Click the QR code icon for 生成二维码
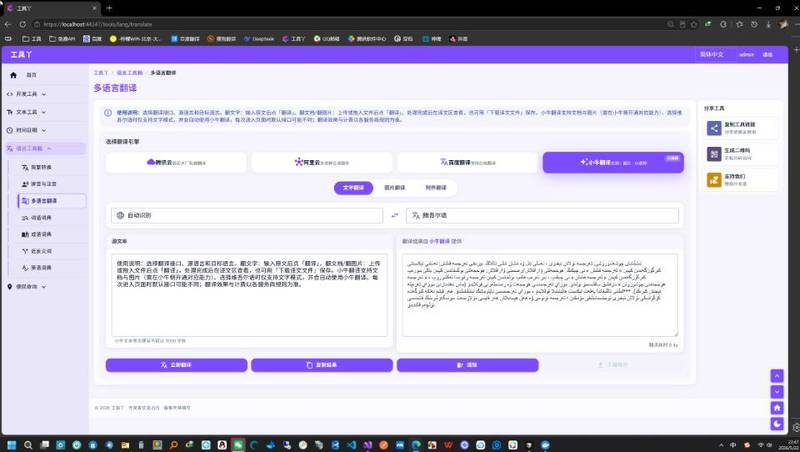The width and height of the screenshot is (800, 452). point(714,154)
